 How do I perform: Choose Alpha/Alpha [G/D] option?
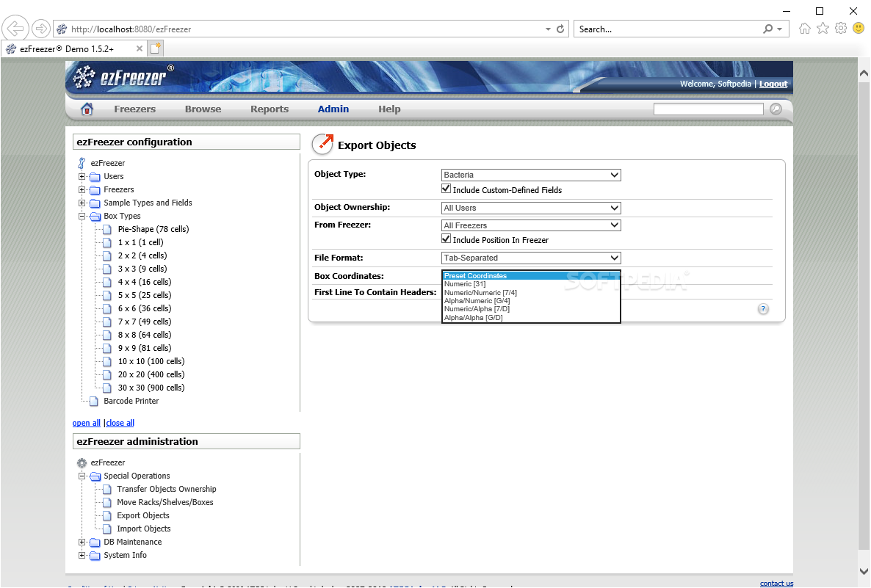[x=531, y=318]
